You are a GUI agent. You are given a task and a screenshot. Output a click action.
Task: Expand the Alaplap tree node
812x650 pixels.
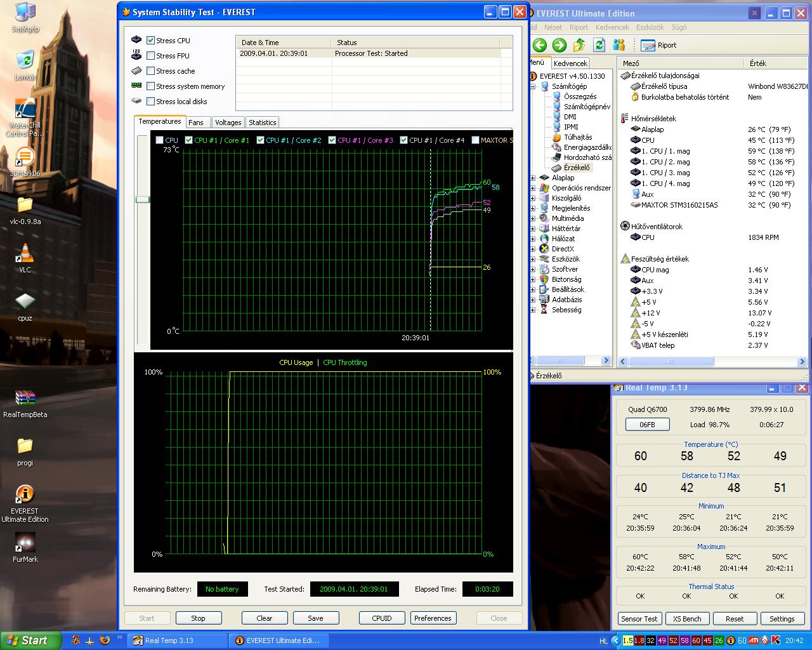pyautogui.click(x=534, y=178)
